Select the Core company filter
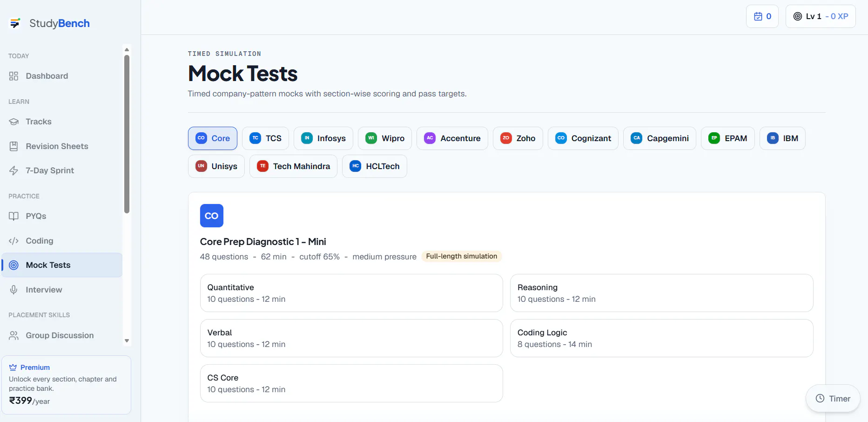This screenshot has height=422, width=868. coord(213,138)
